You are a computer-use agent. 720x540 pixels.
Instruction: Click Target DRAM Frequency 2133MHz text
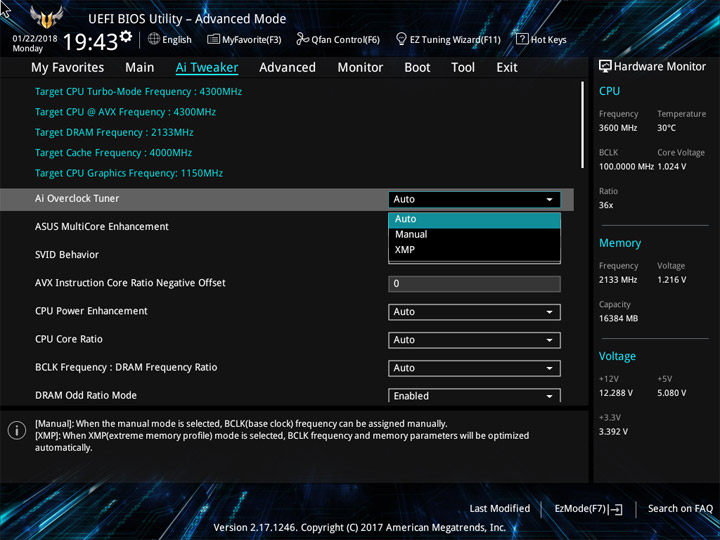[x=114, y=133]
